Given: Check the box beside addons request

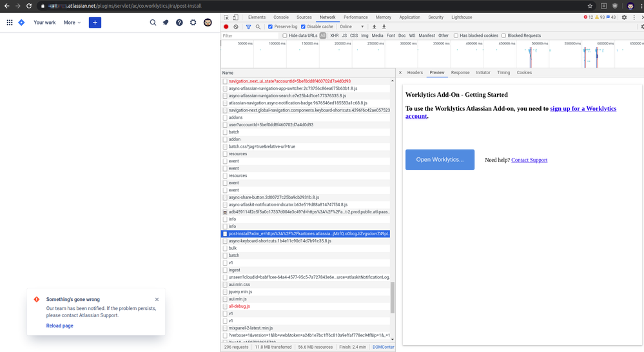Looking at the screenshot, I should [x=225, y=117].
